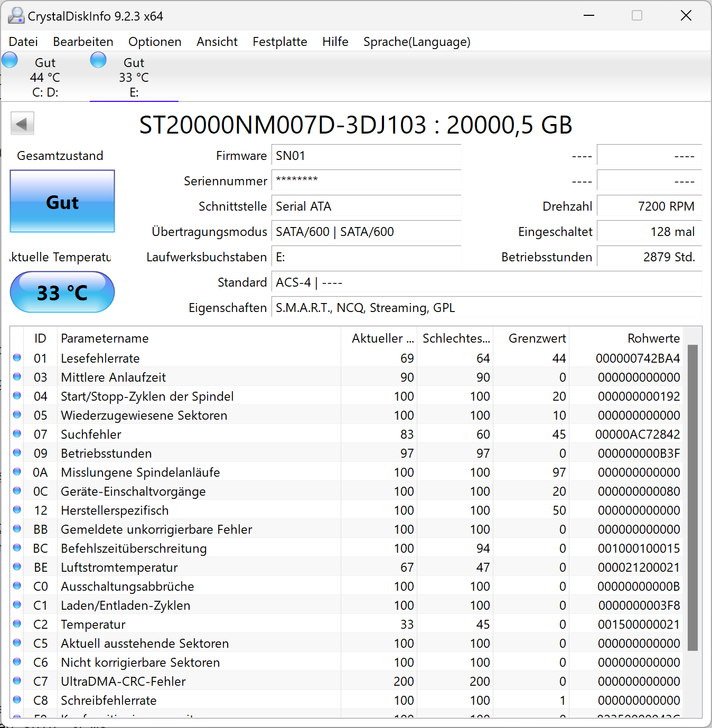Click status dot for Lesefehlerrate row
This screenshot has width=712, height=728.
tap(17, 358)
